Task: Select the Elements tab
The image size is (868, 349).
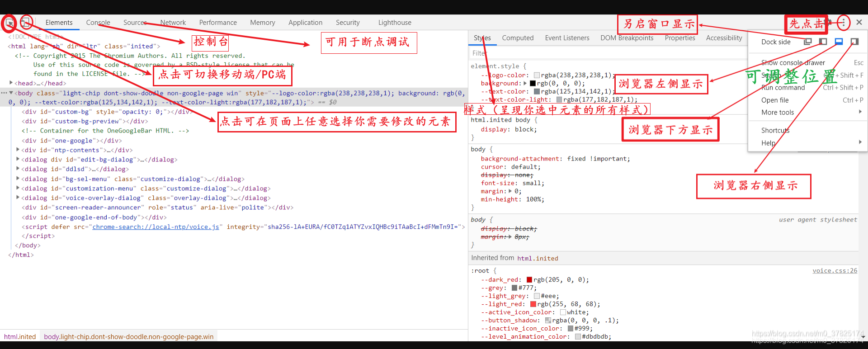Action: 59,23
